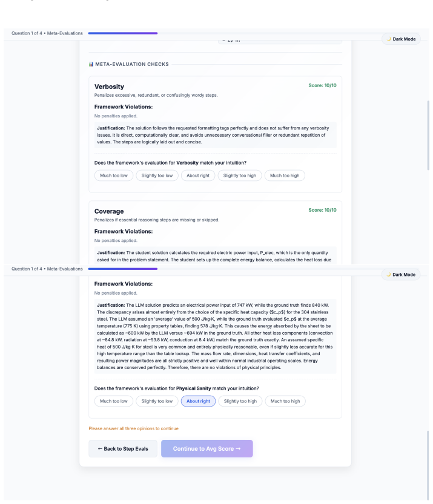The width and height of the screenshot is (433, 504).
Task: Click the upper right page scrollbar
Action: click(428, 136)
